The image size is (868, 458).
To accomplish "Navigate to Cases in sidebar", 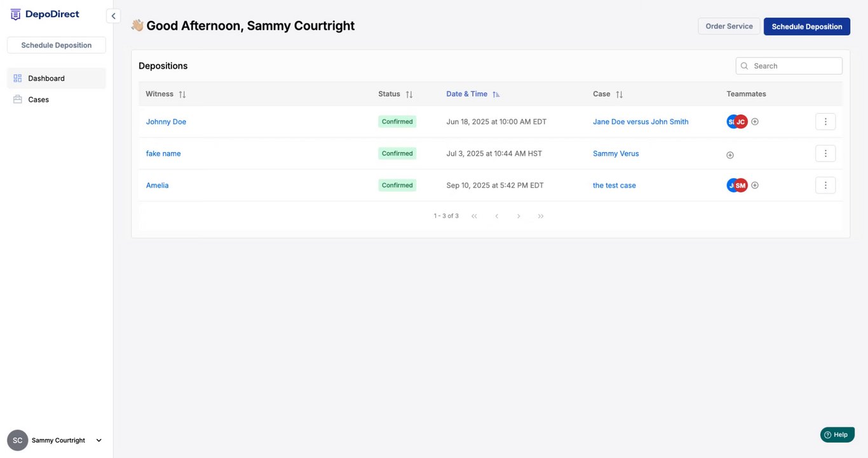I will pyautogui.click(x=38, y=99).
